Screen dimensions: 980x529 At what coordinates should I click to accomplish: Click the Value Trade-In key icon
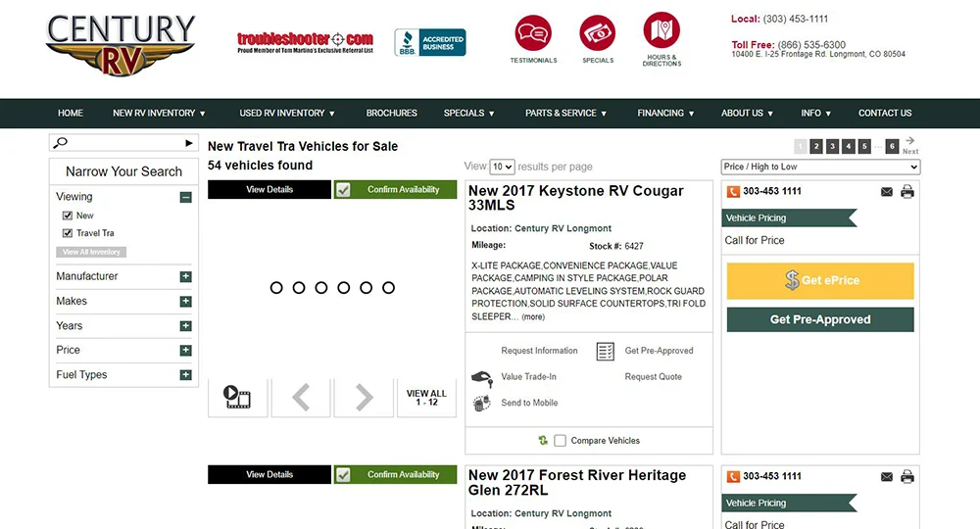click(x=481, y=377)
